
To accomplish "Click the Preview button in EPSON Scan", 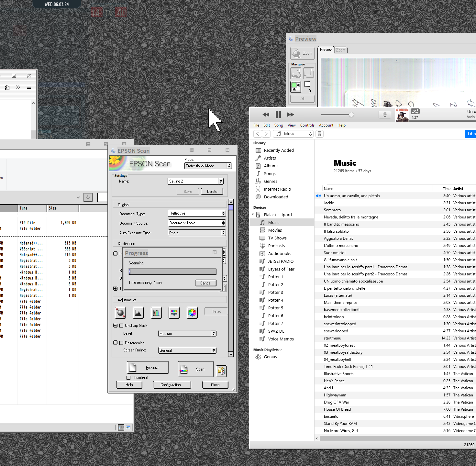I will pyautogui.click(x=148, y=368).
